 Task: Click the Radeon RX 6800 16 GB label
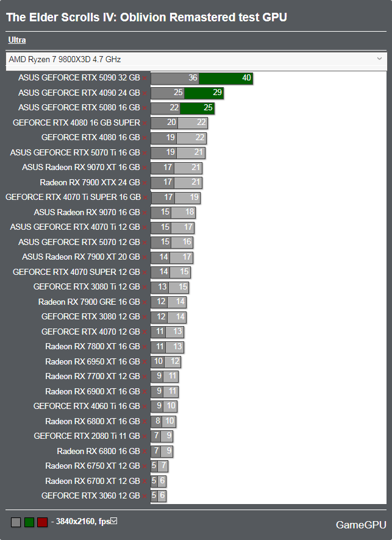[99, 451]
